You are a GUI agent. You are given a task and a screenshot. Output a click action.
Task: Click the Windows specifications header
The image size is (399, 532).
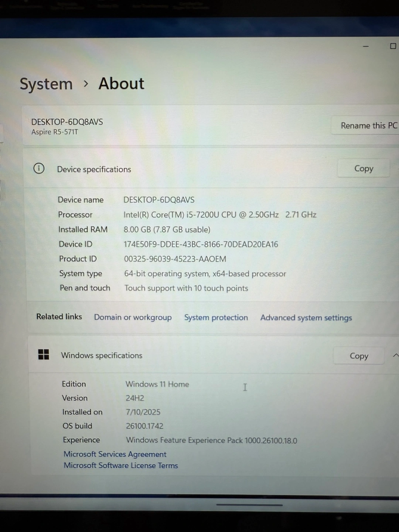pyautogui.click(x=102, y=355)
